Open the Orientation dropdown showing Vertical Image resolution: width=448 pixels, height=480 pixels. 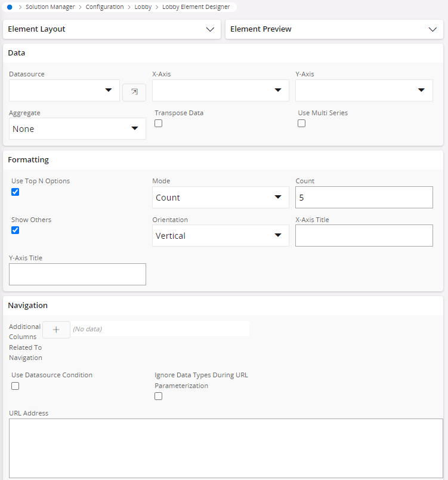(x=278, y=235)
